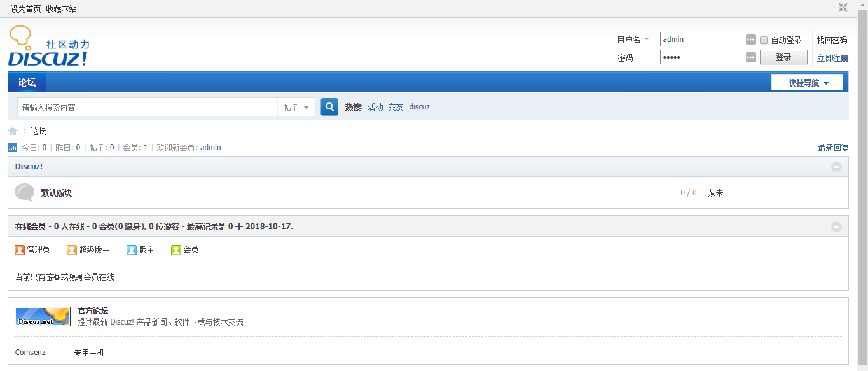868x371 pixels.
Task: Click the Discuz! logo
Action: [x=48, y=46]
